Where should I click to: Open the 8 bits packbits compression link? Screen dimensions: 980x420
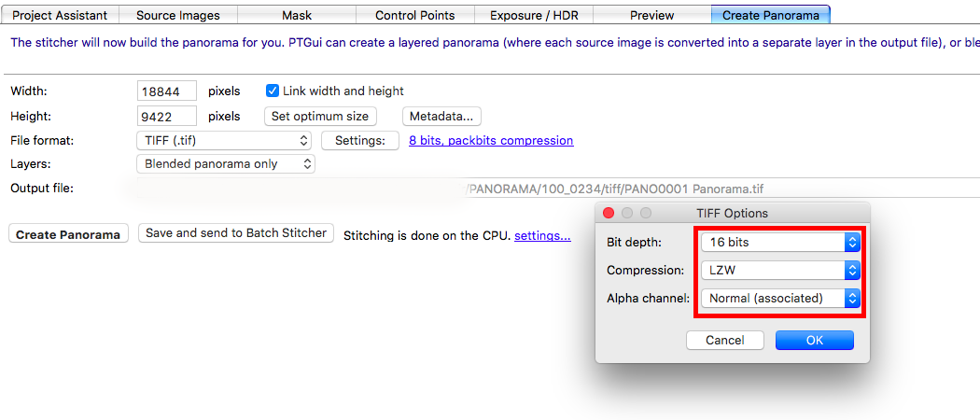point(491,141)
